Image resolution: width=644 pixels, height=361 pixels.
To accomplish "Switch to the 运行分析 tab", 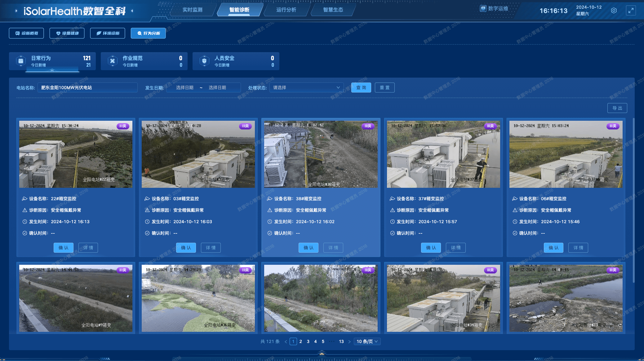I will click(x=286, y=10).
